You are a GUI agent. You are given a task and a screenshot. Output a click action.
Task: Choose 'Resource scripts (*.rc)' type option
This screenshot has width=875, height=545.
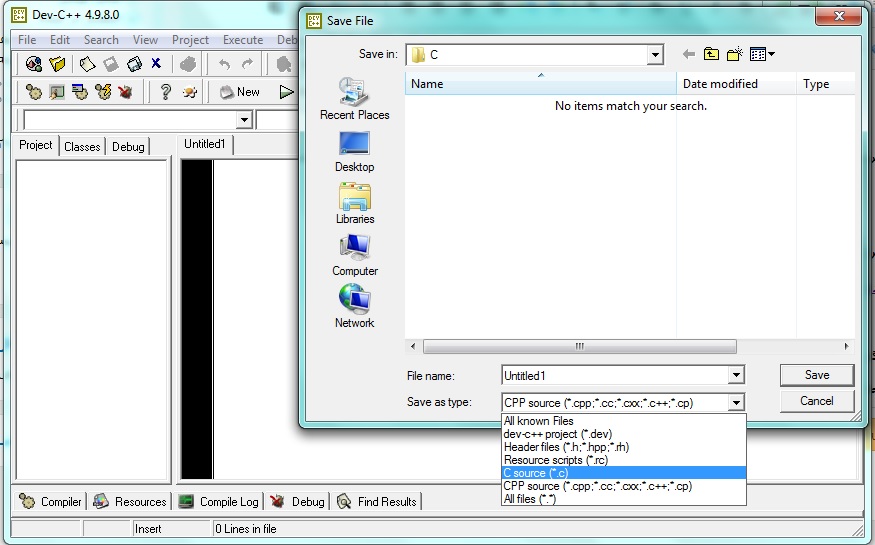point(624,460)
